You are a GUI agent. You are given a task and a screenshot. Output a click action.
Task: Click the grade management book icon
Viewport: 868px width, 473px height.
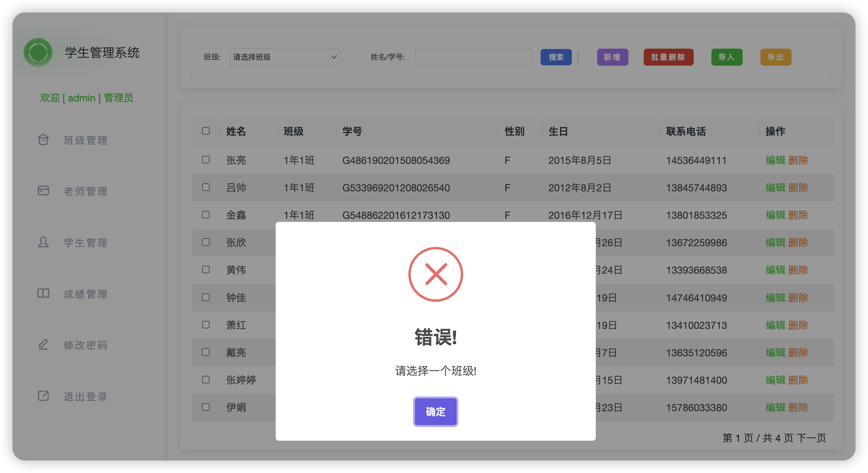pos(43,293)
